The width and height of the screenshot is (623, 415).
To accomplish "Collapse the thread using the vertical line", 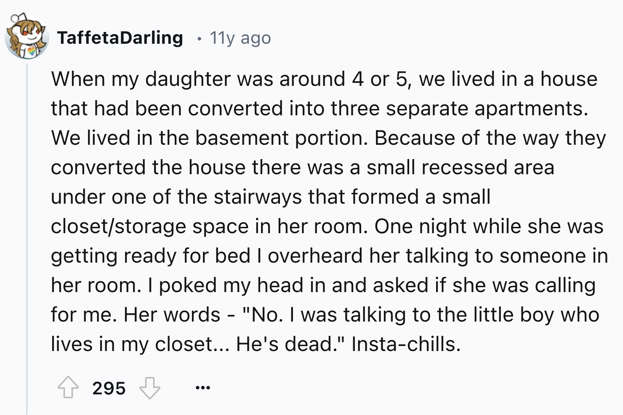I will coord(27,239).
